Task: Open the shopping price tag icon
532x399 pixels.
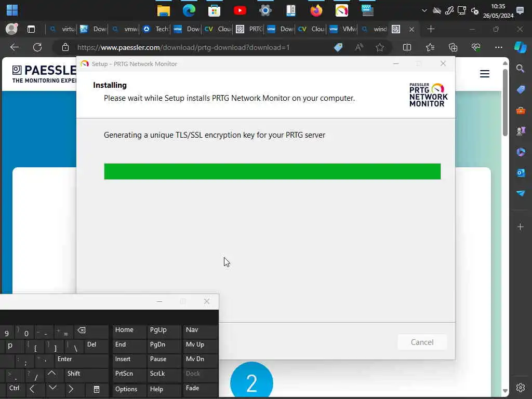Action: 338,47
